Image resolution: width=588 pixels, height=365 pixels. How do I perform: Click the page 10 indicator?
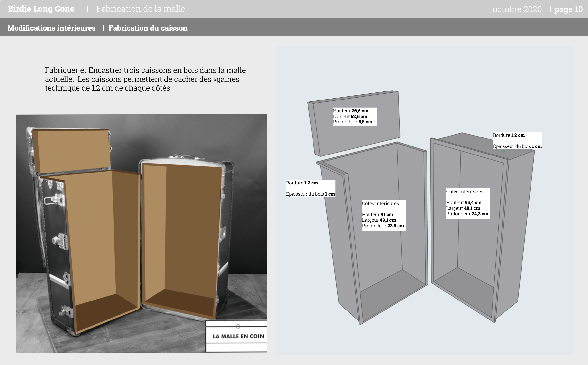tap(568, 9)
